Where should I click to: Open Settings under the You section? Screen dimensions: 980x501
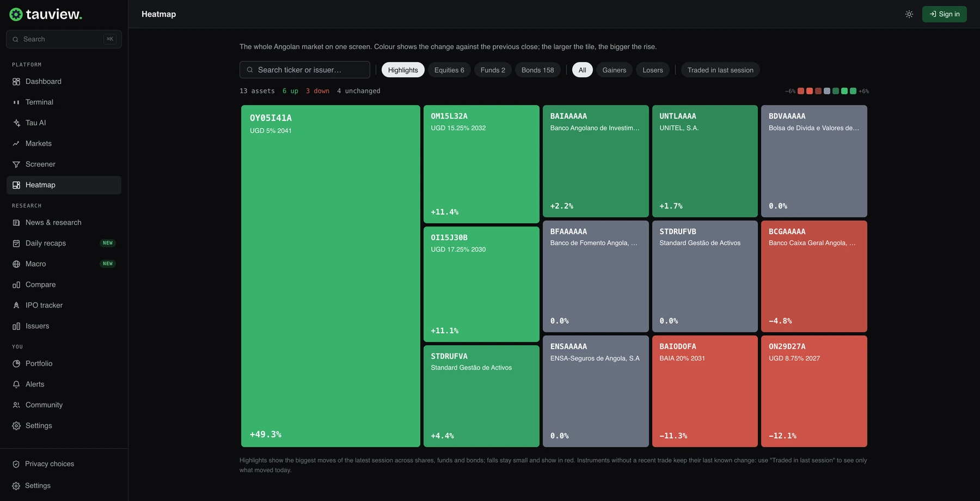pyautogui.click(x=64, y=426)
